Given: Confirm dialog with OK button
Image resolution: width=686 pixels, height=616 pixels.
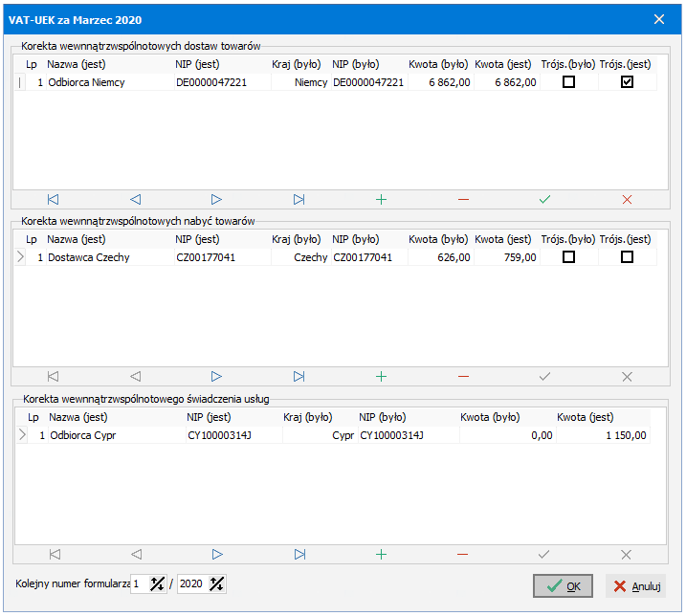Looking at the screenshot, I should [563, 585].
